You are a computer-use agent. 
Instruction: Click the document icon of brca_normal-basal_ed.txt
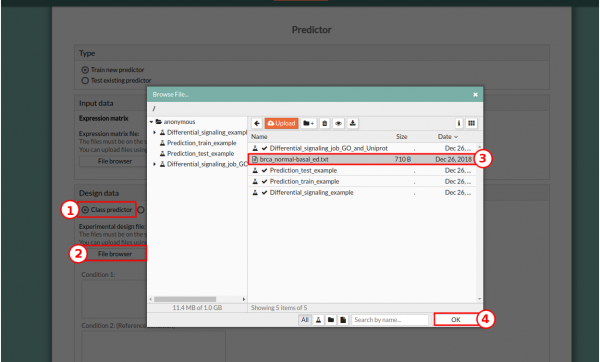pyautogui.click(x=255, y=159)
